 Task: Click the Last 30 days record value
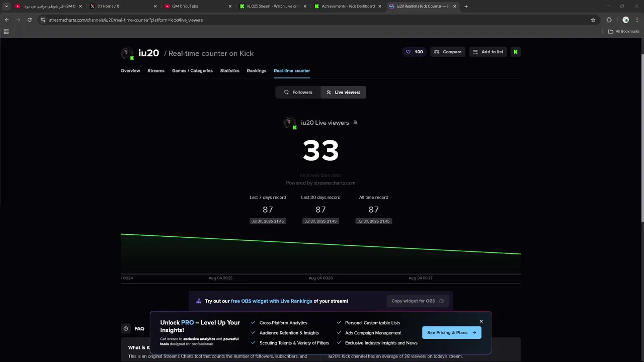point(320,210)
